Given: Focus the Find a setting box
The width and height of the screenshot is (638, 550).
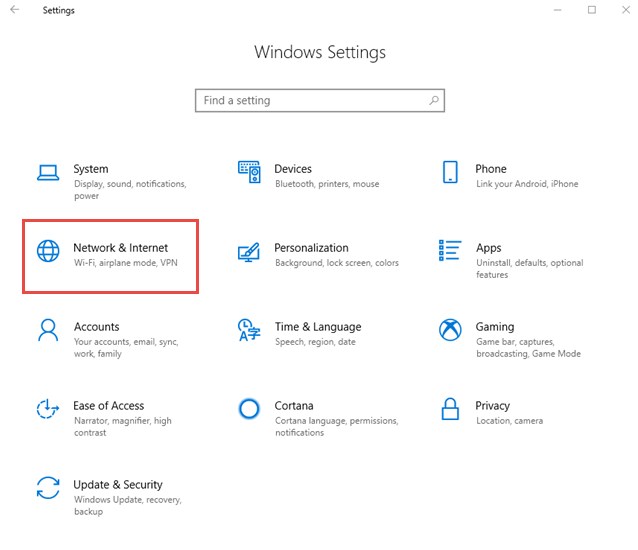Looking at the screenshot, I should click(320, 100).
